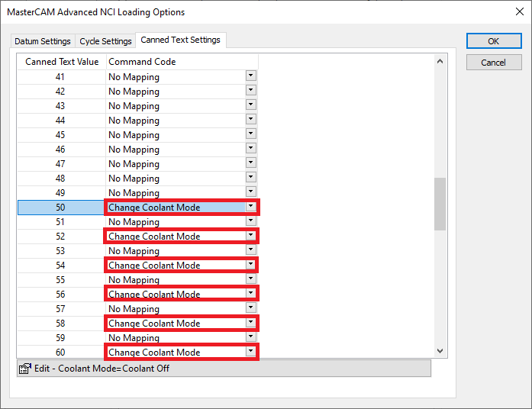
Task: Click the Change Coolant Mode text in row 54
Action: tap(154, 266)
